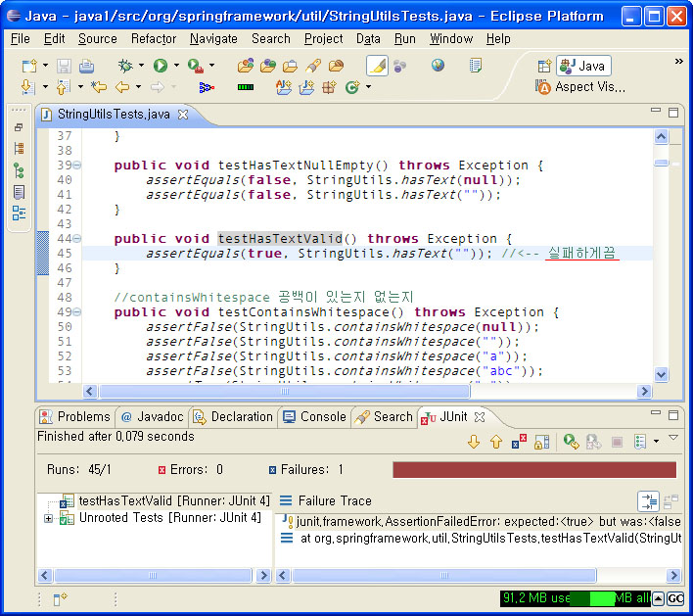Open dropdown beside New Java Class icon

pos(368,87)
